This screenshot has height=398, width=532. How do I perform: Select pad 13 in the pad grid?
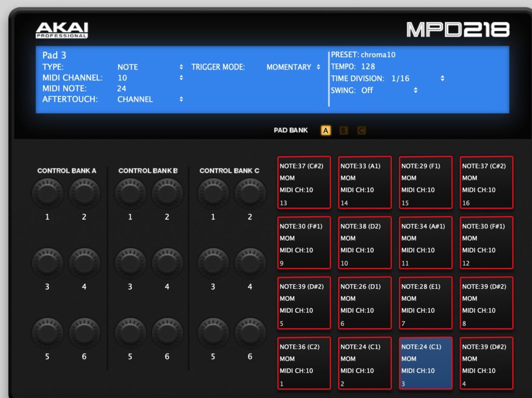click(304, 182)
